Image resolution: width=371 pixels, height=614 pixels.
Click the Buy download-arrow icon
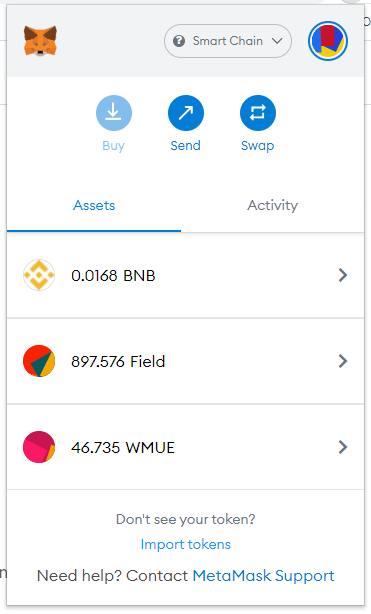(x=114, y=113)
